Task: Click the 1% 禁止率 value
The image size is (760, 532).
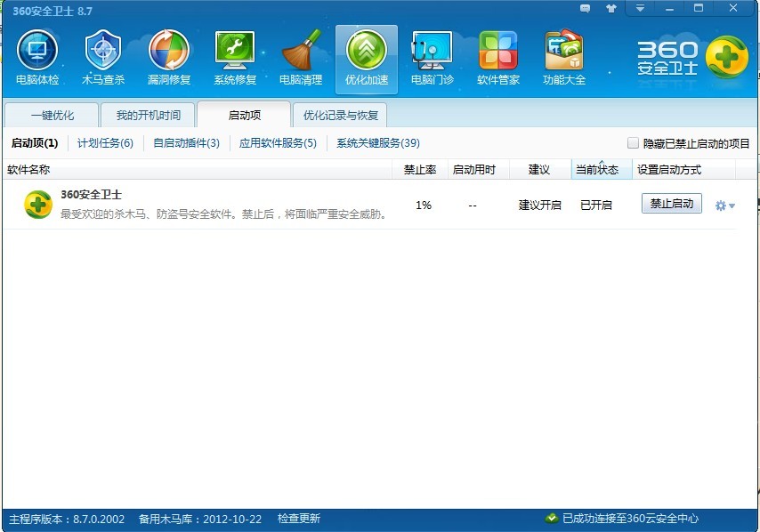Action: (x=424, y=205)
